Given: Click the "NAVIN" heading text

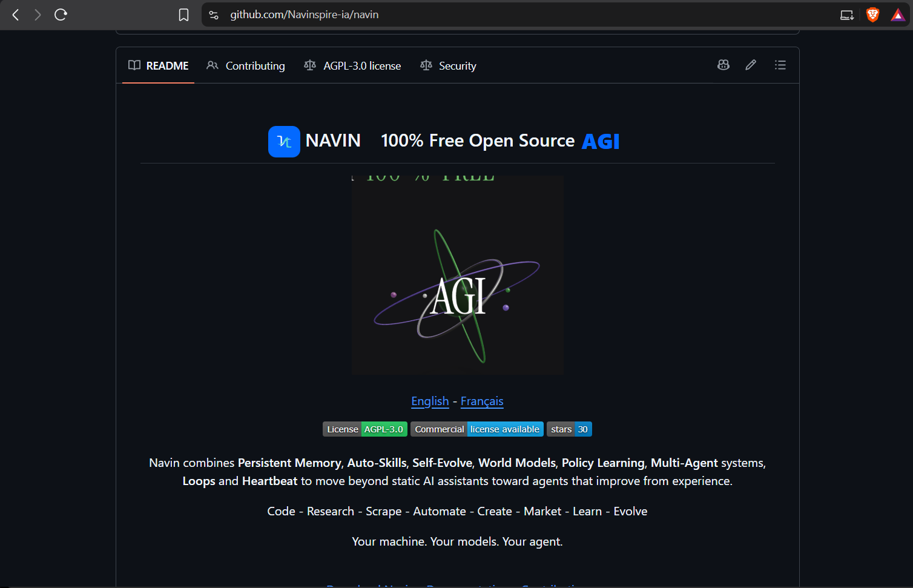Looking at the screenshot, I should [333, 140].
